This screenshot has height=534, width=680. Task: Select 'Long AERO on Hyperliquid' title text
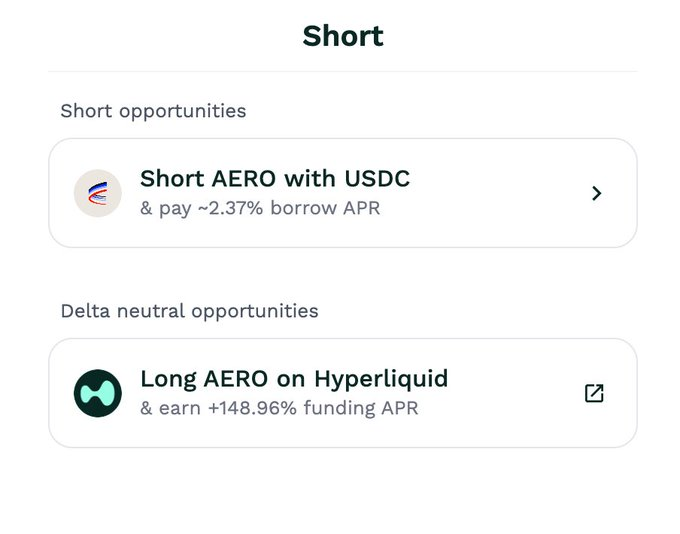pyautogui.click(x=294, y=379)
